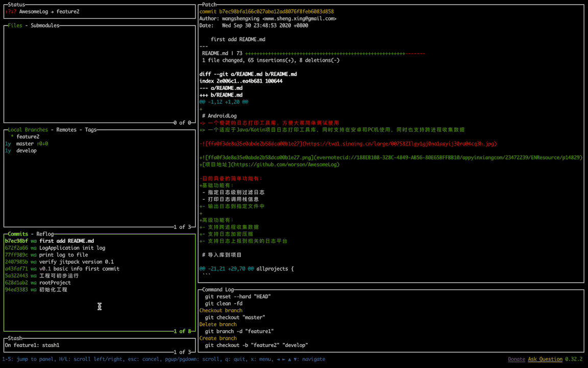Screen dimensions: 588x368
Task: Click the keybinding hints bar at bottom
Action: tap(163, 359)
